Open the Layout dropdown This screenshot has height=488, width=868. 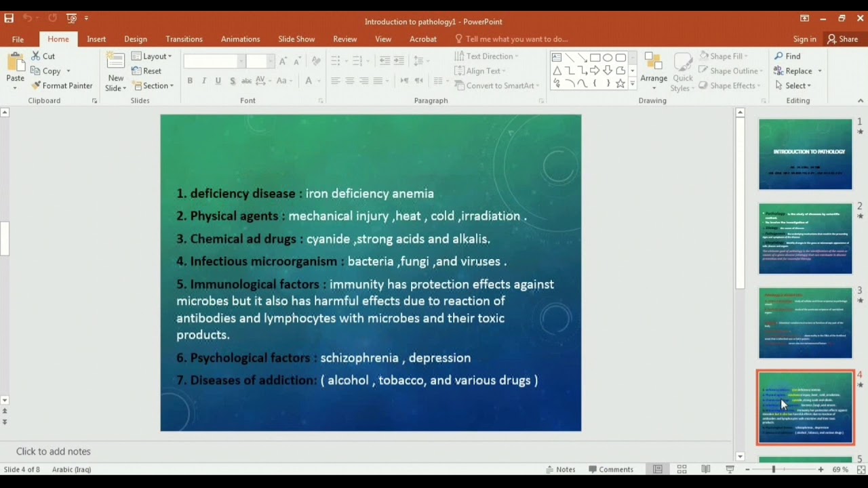coord(152,56)
